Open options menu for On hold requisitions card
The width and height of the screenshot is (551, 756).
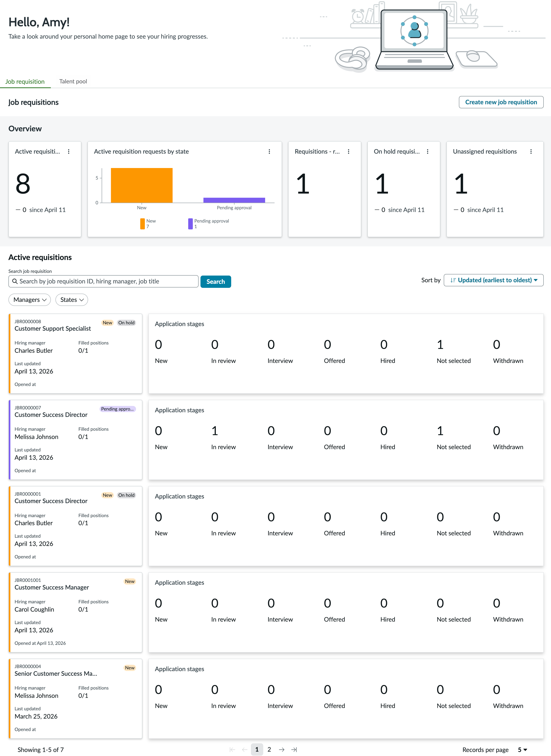tap(428, 152)
